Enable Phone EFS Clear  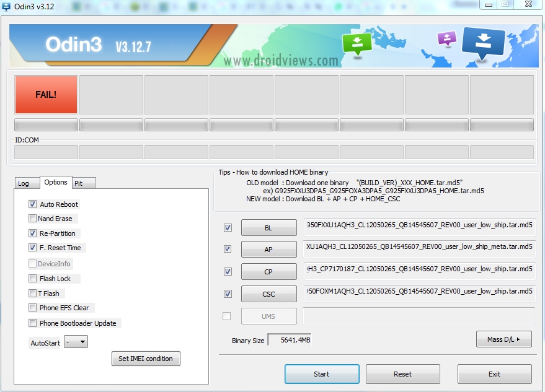[x=32, y=308]
